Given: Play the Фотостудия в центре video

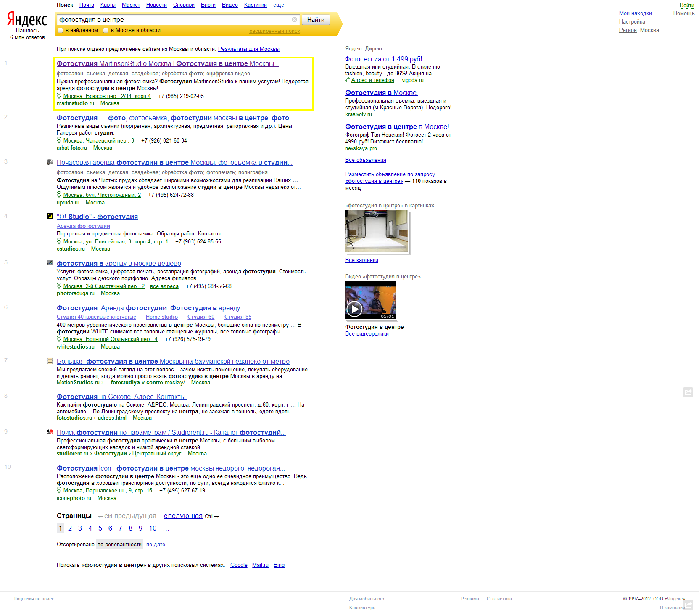Looking at the screenshot, I should [354, 309].
